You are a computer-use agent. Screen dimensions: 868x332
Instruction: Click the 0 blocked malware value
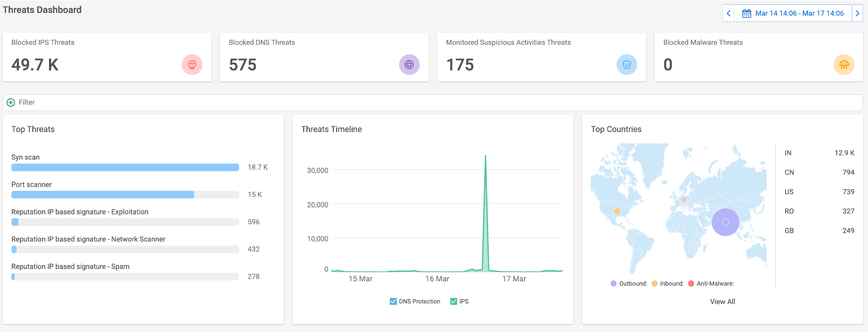point(668,65)
